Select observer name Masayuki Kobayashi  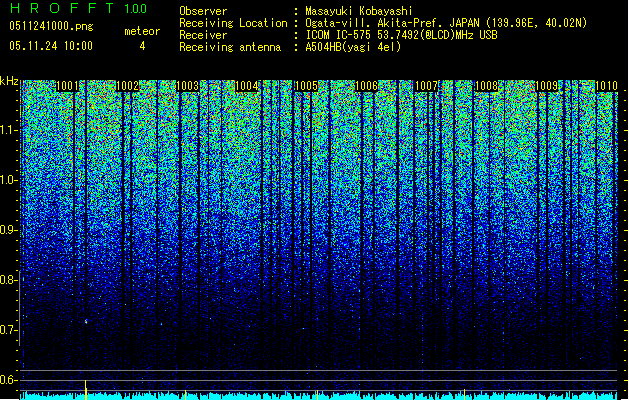pyautogui.click(x=359, y=11)
